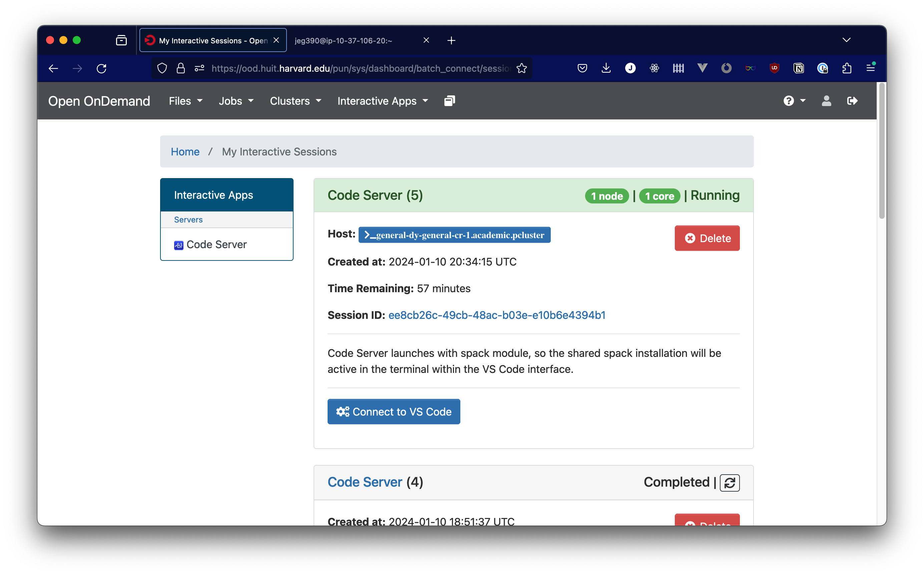Click the uBlock Origin red shield icon
924x575 pixels.
774,68
